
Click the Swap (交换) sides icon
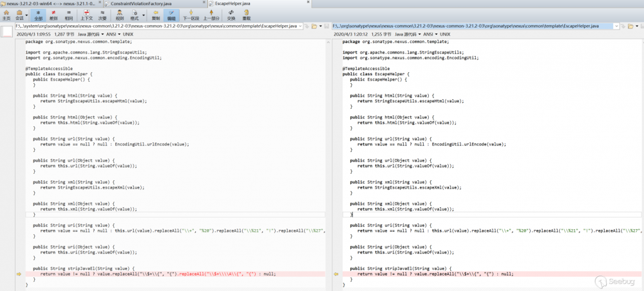(x=231, y=15)
